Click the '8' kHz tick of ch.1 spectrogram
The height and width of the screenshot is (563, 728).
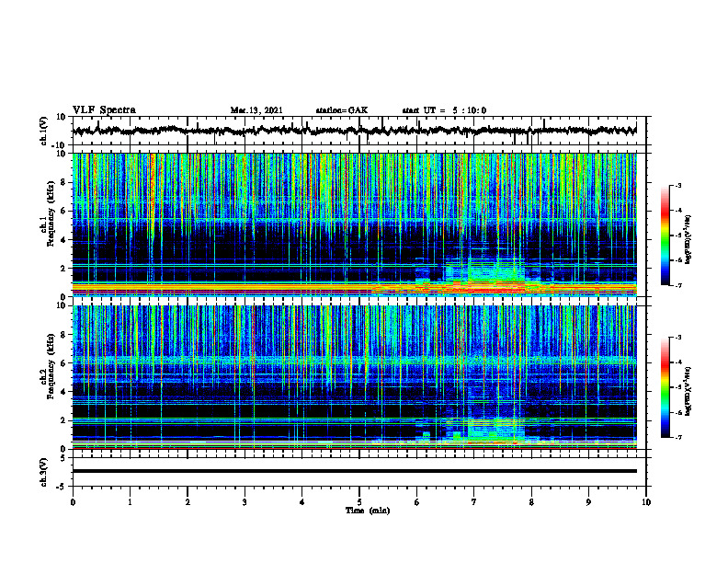[63, 182]
